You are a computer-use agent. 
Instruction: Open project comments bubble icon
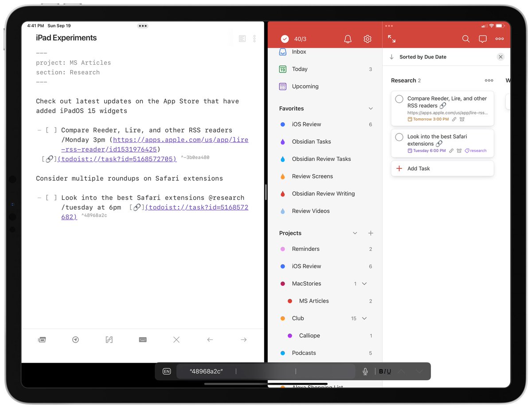(x=483, y=39)
